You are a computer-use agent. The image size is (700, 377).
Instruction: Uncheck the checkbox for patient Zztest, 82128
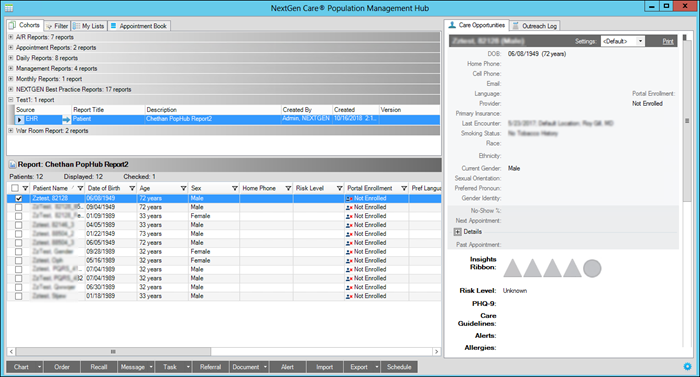click(18, 198)
